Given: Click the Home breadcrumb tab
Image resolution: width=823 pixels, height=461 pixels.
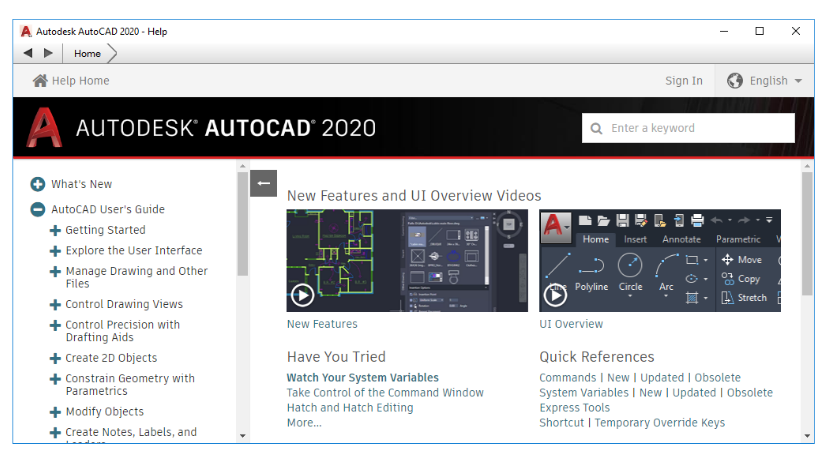Looking at the screenshot, I should (87, 54).
